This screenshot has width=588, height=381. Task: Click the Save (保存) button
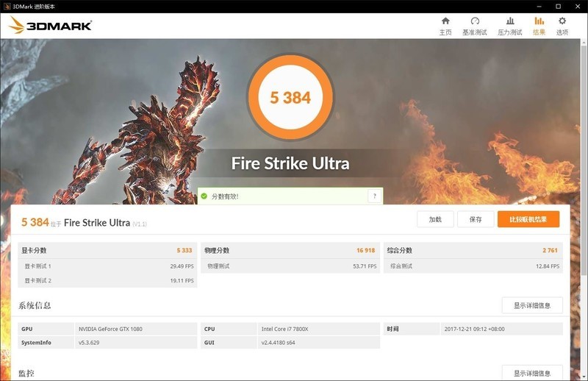[x=475, y=219]
